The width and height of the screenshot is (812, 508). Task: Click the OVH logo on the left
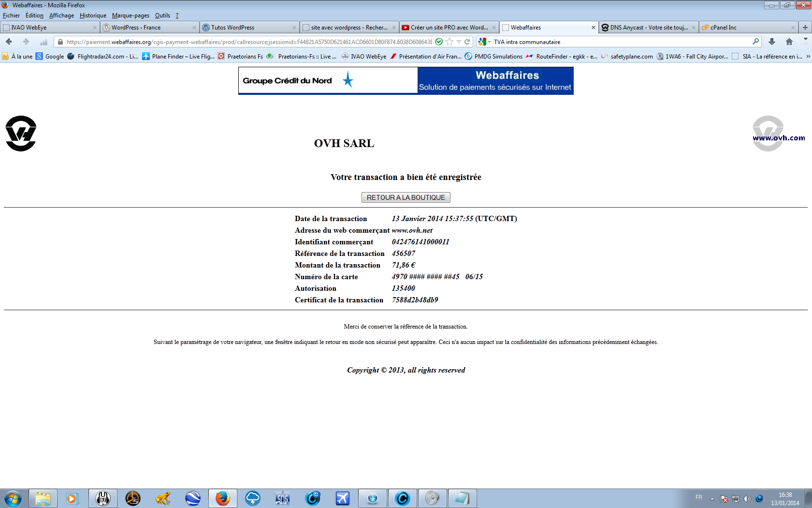[x=21, y=134]
